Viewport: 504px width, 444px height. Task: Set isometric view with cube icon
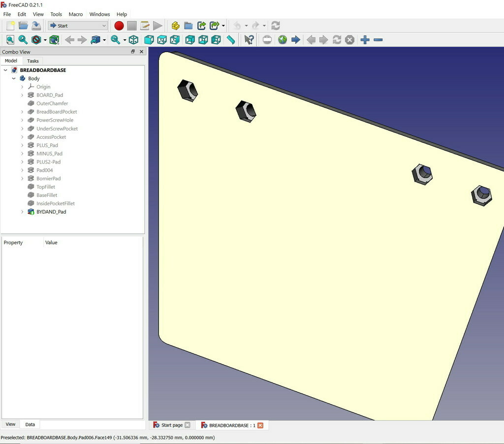point(133,40)
